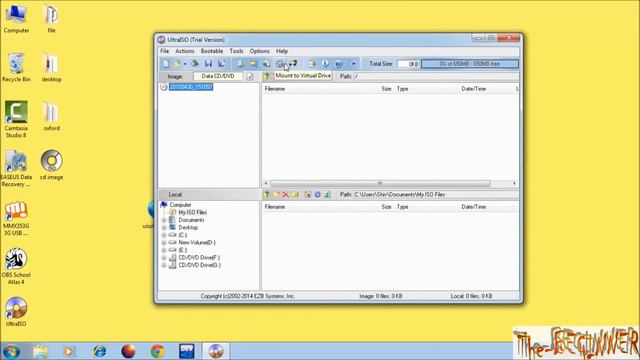Click the Up folder icon in Local toolbar
The image size is (640, 360).
coord(267,195)
